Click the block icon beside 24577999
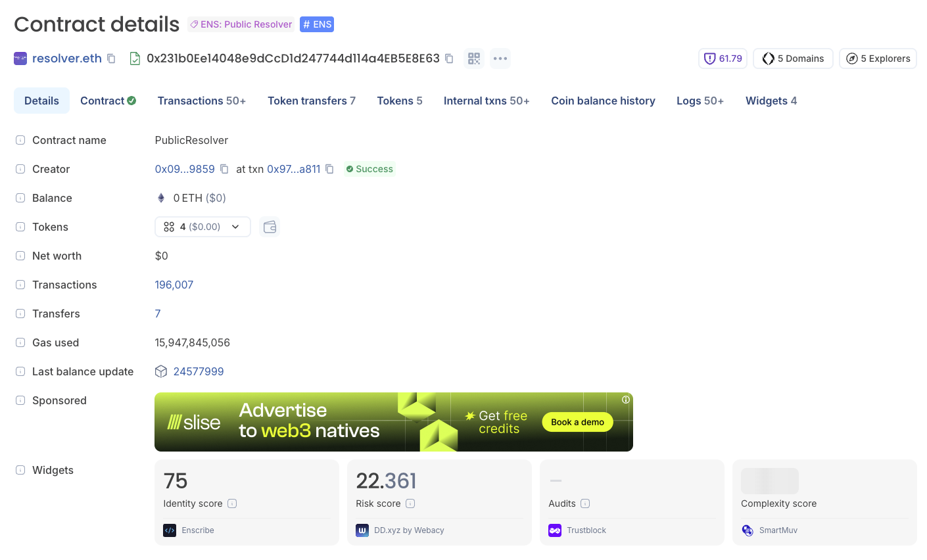The height and width of the screenshot is (560, 927). 160,371
